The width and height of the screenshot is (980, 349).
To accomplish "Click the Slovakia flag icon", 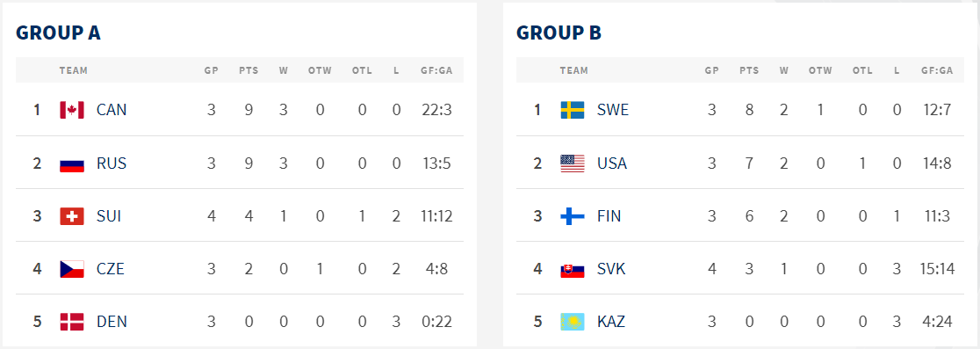I will click(573, 269).
